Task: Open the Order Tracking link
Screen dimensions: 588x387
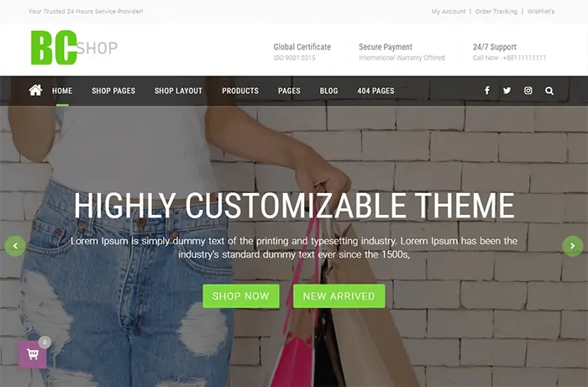Action: pyautogui.click(x=496, y=11)
